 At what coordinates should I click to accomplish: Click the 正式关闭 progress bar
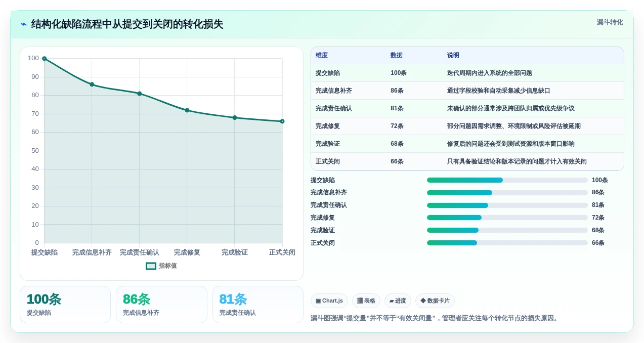[x=507, y=243]
